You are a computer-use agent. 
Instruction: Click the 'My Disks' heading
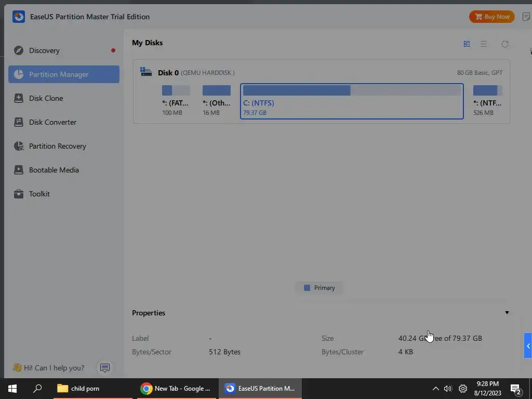pos(147,43)
